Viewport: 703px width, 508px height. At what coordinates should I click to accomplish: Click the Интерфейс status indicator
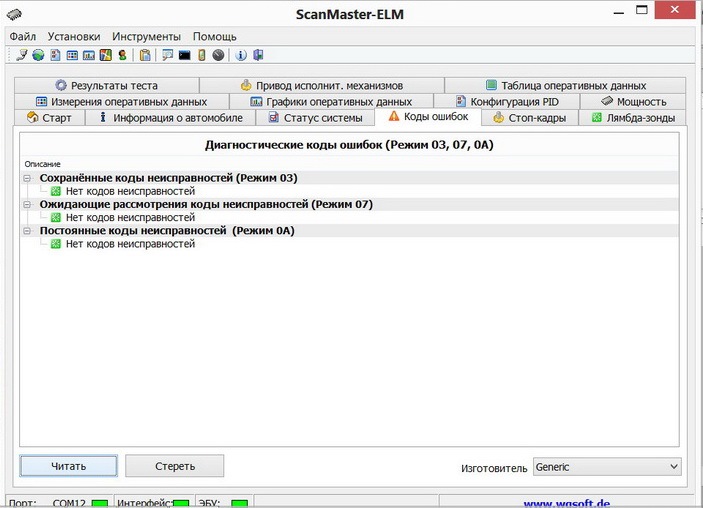pyautogui.click(x=181, y=504)
